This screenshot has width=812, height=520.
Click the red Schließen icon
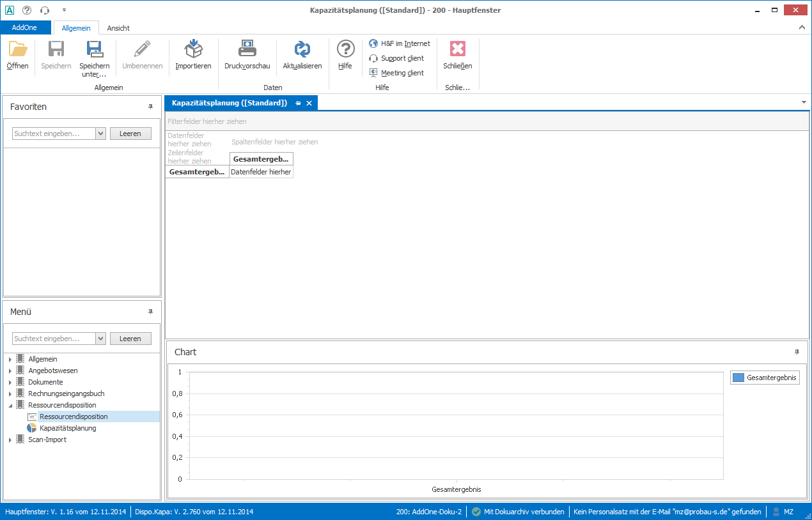point(457,50)
